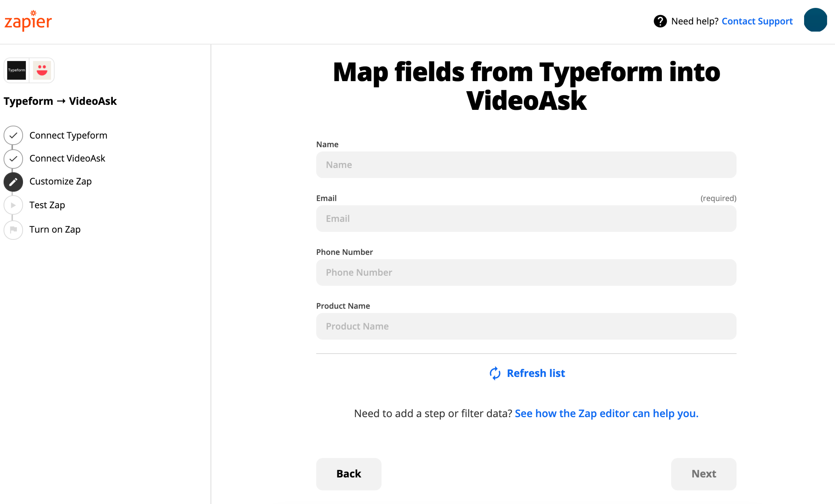Click the Email input field
835x504 pixels.
526,219
